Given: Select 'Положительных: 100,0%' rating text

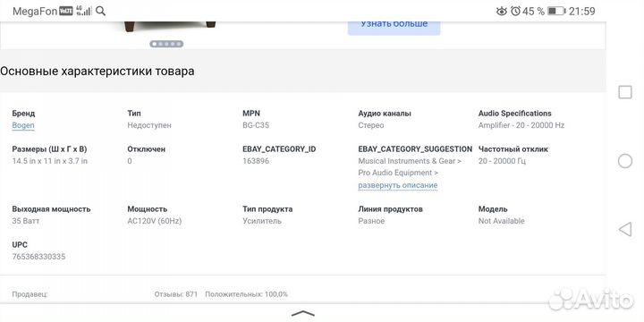Looking at the screenshot, I should click(x=247, y=294).
